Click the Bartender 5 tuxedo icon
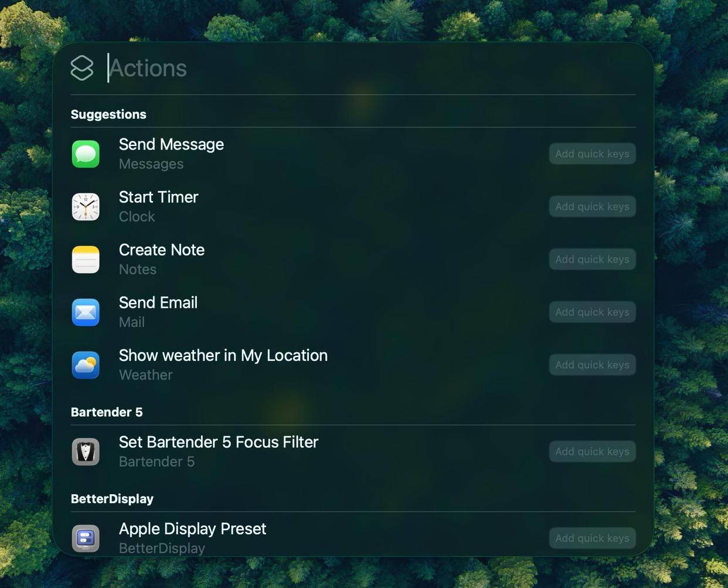The width and height of the screenshot is (728, 588). pyautogui.click(x=86, y=451)
